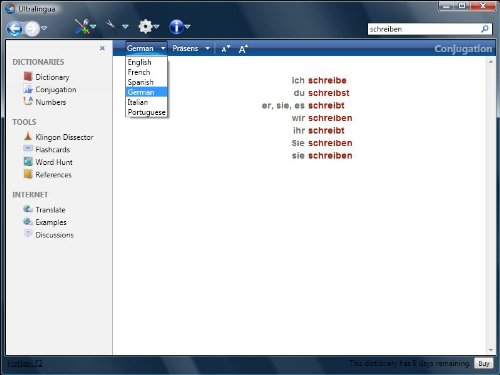Open the Flashcards tool
This screenshot has width=500, height=375.
point(53,150)
